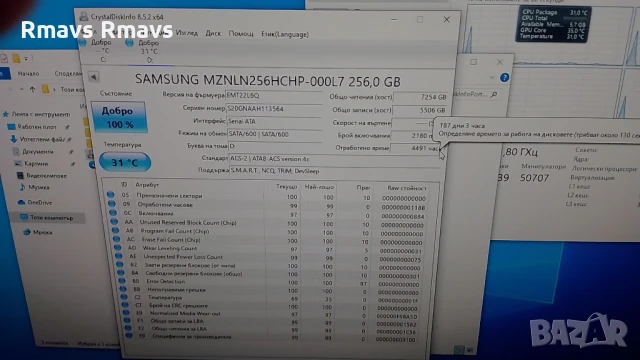This screenshot has width=640, height=360.
Task: Click the total host reads value 7254 GB
Action: click(420, 98)
